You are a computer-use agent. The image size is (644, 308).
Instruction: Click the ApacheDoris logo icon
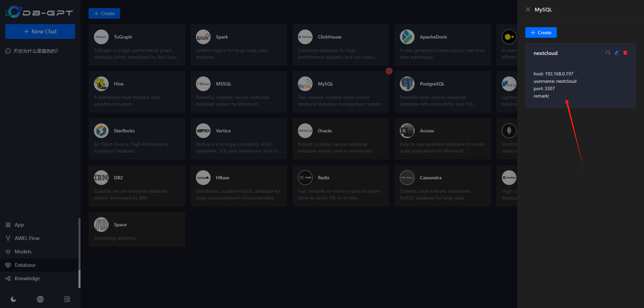point(407,37)
